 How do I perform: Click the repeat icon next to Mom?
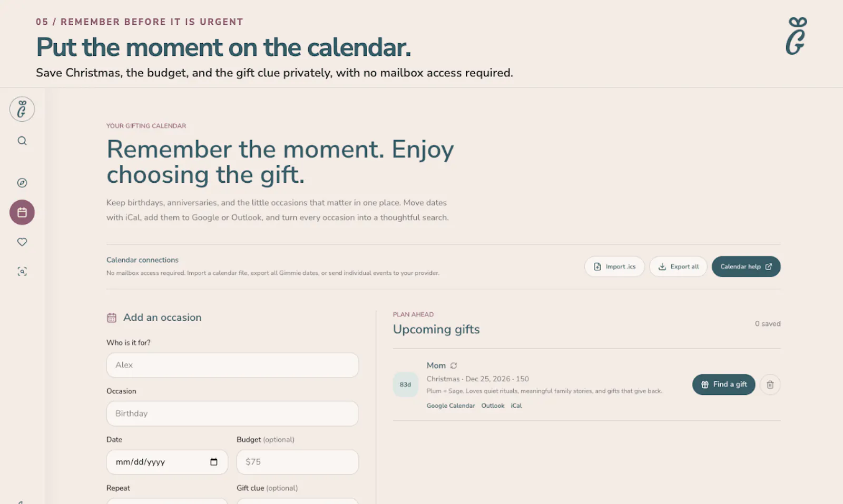[454, 365]
